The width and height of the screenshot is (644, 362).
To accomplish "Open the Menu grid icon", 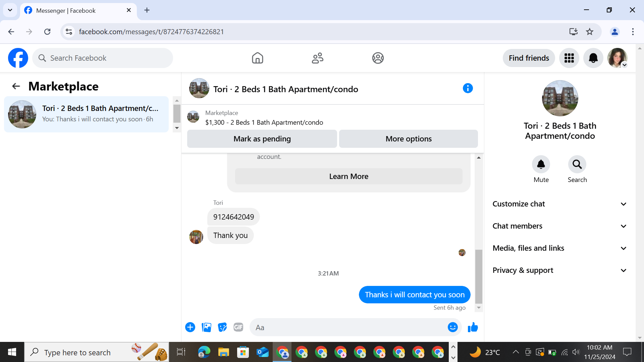I will (x=569, y=58).
